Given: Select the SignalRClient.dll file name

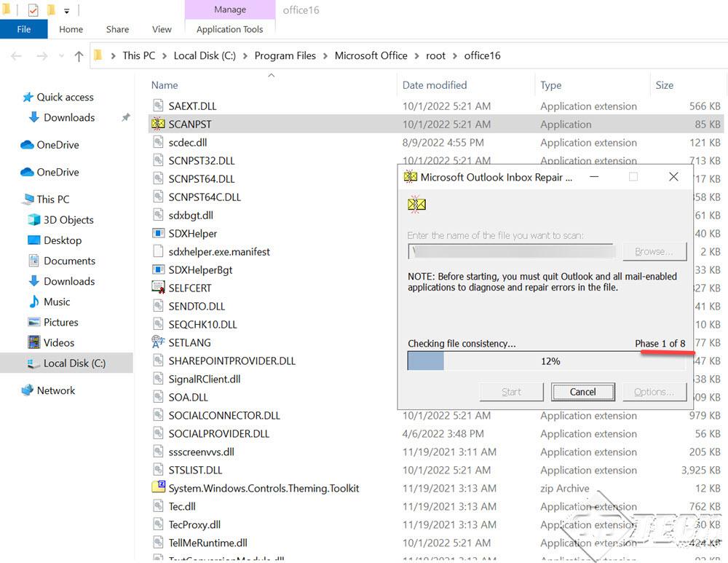Looking at the screenshot, I should (x=205, y=379).
